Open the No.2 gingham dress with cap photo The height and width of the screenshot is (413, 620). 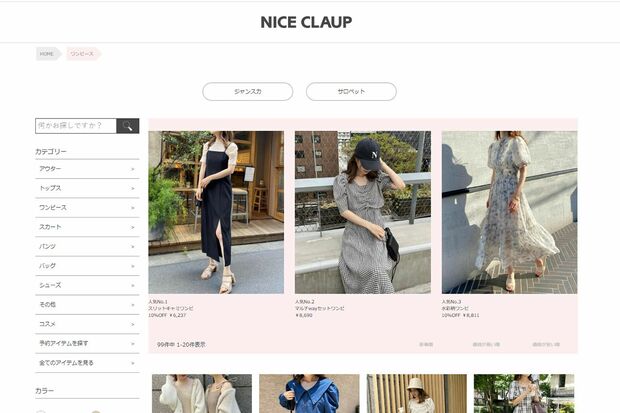tap(363, 212)
